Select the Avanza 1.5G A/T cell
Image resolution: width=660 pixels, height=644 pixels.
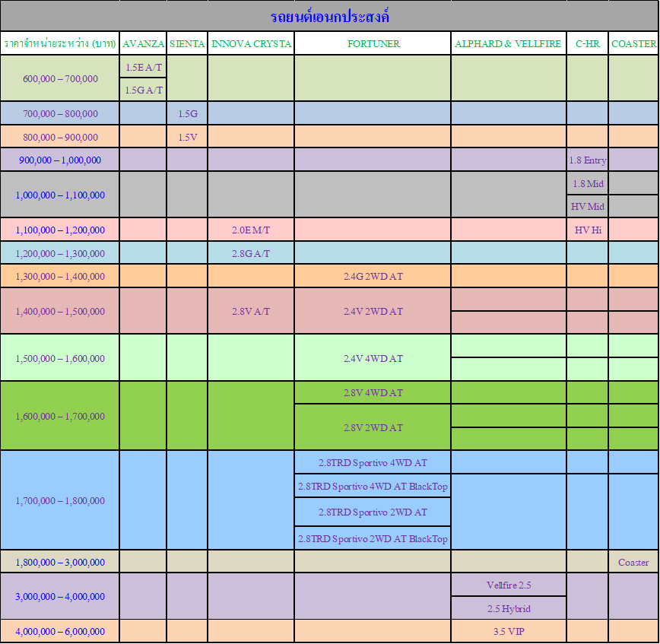143,90
